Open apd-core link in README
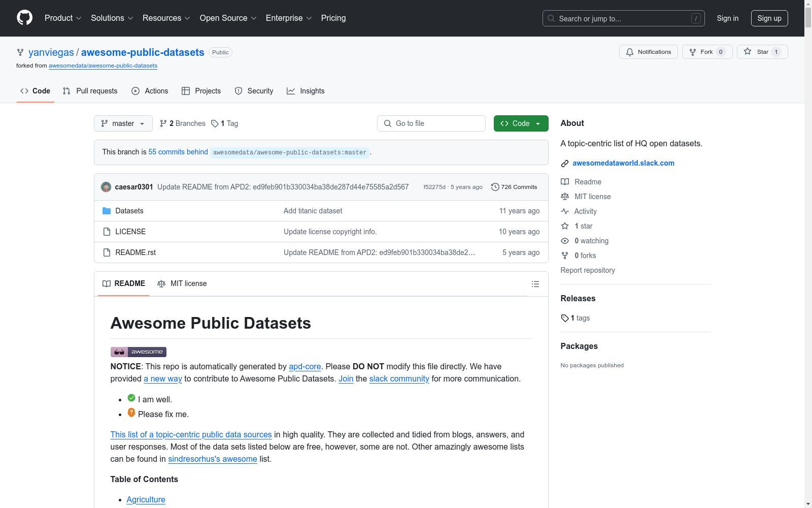The height and width of the screenshot is (508, 812). pyautogui.click(x=305, y=366)
